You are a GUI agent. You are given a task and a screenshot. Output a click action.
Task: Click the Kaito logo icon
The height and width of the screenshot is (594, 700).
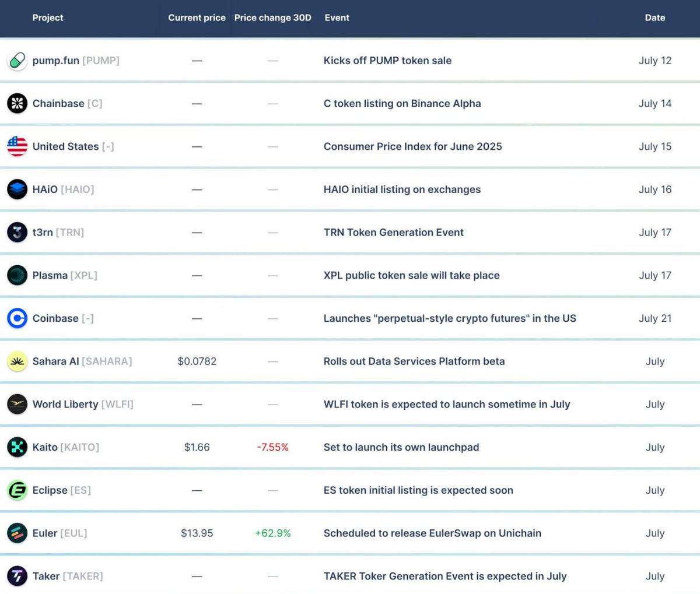click(17, 447)
